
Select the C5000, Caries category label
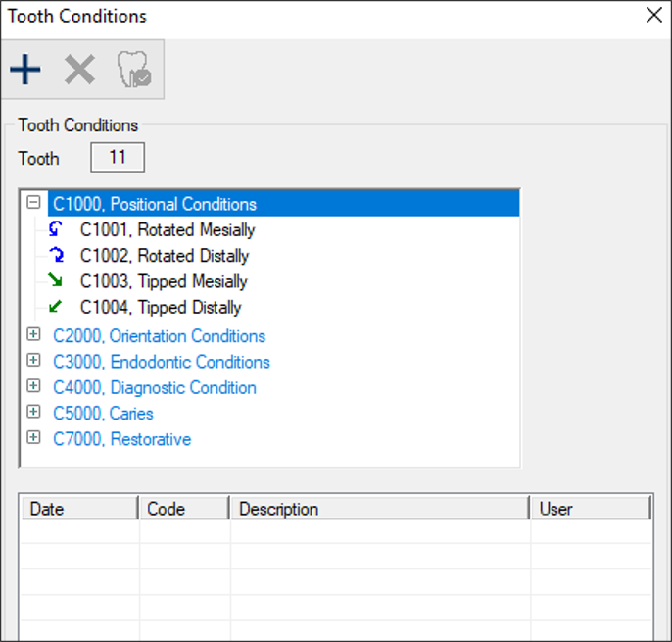[x=103, y=414]
